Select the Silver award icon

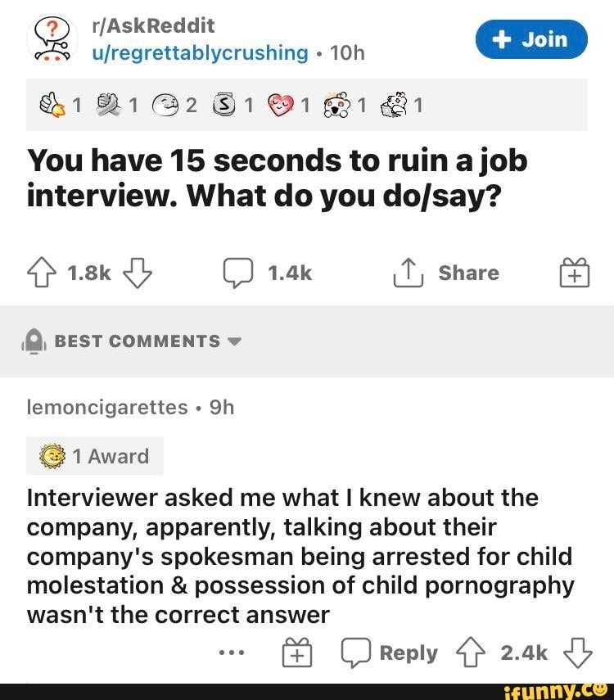[224, 104]
